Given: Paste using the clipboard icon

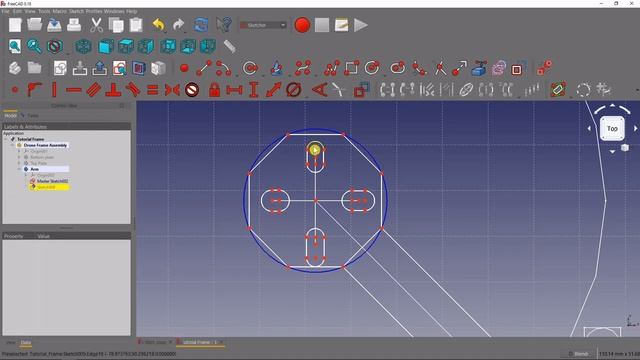Looking at the screenshot, I should (136, 25).
